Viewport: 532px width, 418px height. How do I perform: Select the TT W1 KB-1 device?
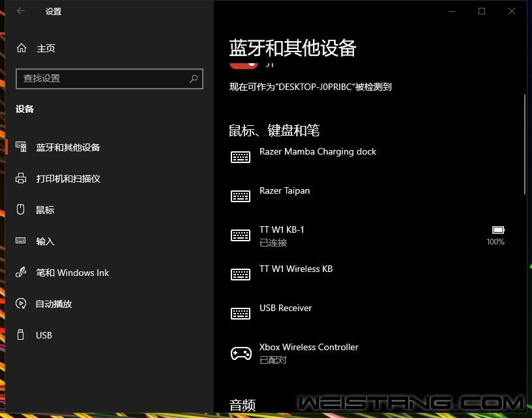click(368, 235)
